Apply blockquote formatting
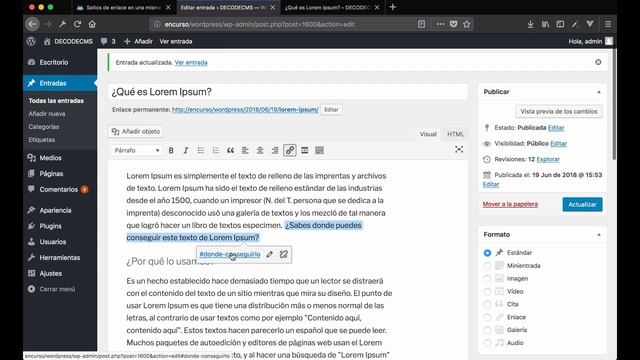640x360 pixels. point(231,150)
